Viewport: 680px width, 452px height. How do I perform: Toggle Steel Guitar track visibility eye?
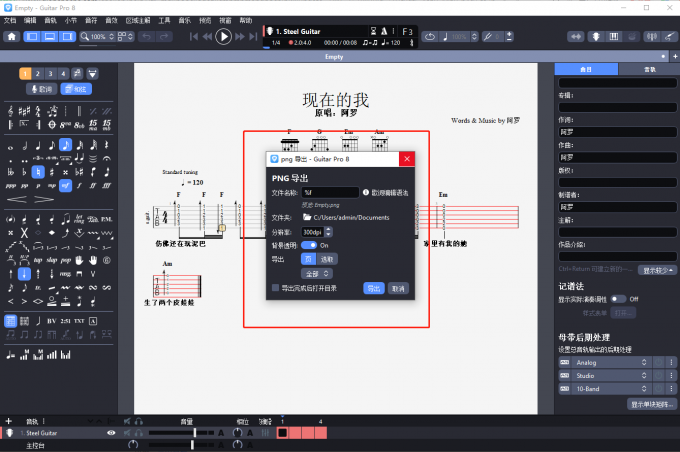click(112, 433)
